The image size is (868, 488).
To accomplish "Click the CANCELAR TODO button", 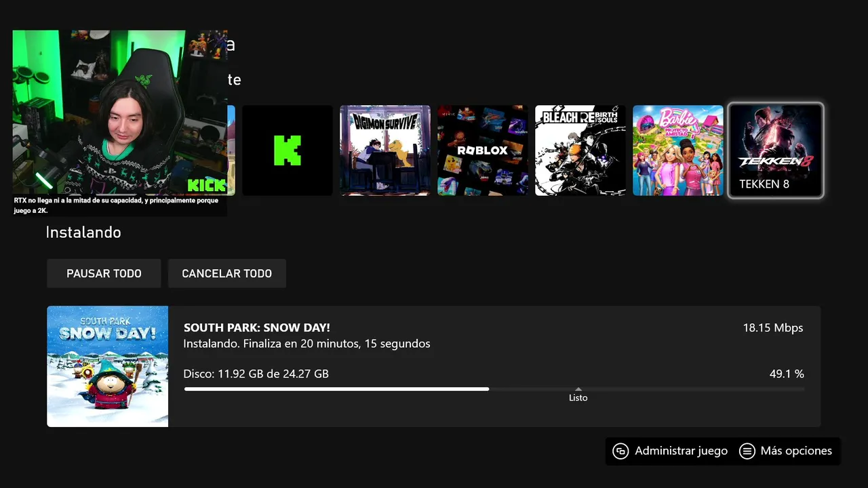I will (x=227, y=273).
